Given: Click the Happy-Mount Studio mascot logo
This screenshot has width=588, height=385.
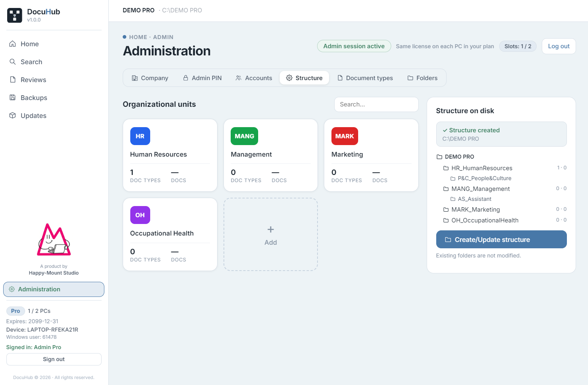Looking at the screenshot, I should pyautogui.click(x=54, y=240).
